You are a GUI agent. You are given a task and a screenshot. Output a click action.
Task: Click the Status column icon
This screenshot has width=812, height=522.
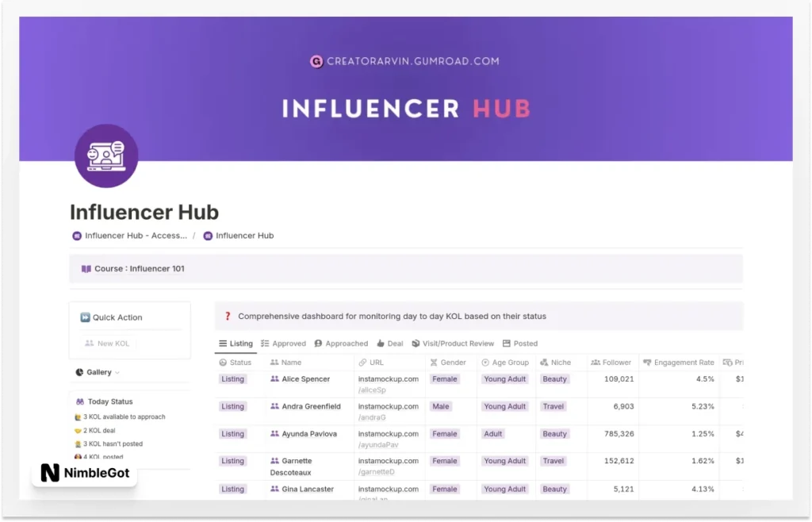pyautogui.click(x=223, y=362)
